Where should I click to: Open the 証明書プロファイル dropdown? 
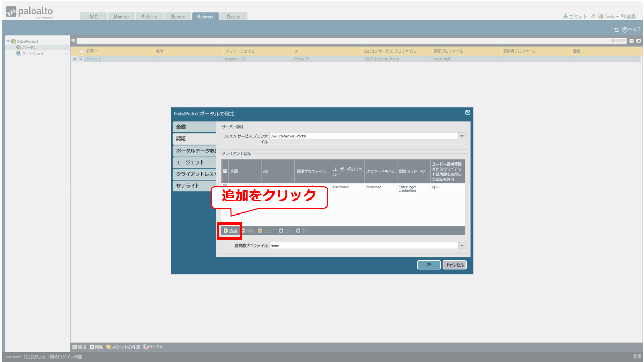(x=462, y=246)
